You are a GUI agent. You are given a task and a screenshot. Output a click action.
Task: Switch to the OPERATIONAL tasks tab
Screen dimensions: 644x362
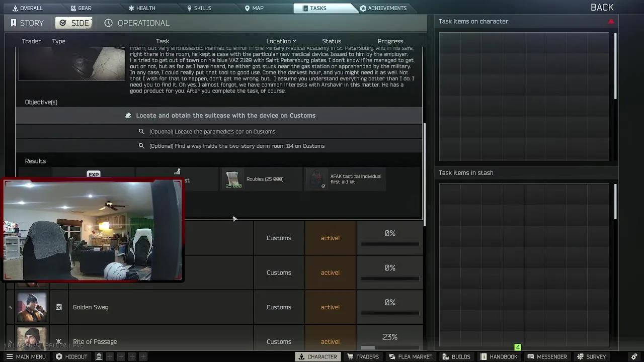coord(137,23)
